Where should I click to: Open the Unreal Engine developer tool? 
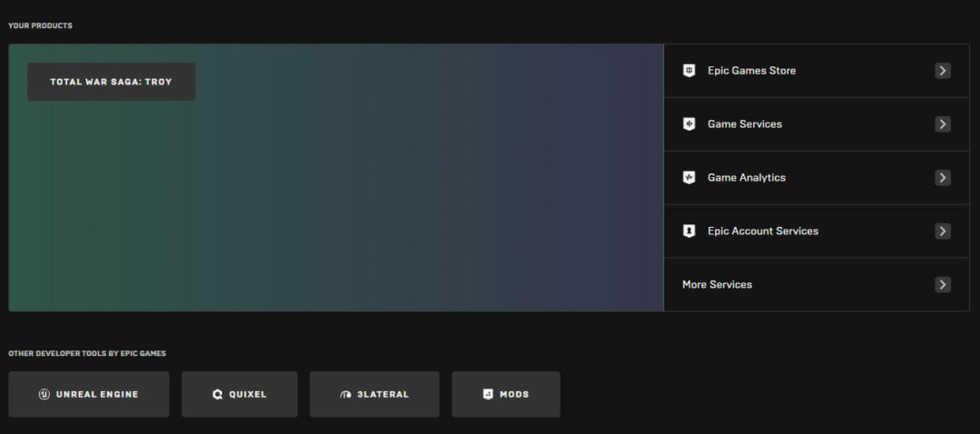pyautogui.click(x=89, y=395)
